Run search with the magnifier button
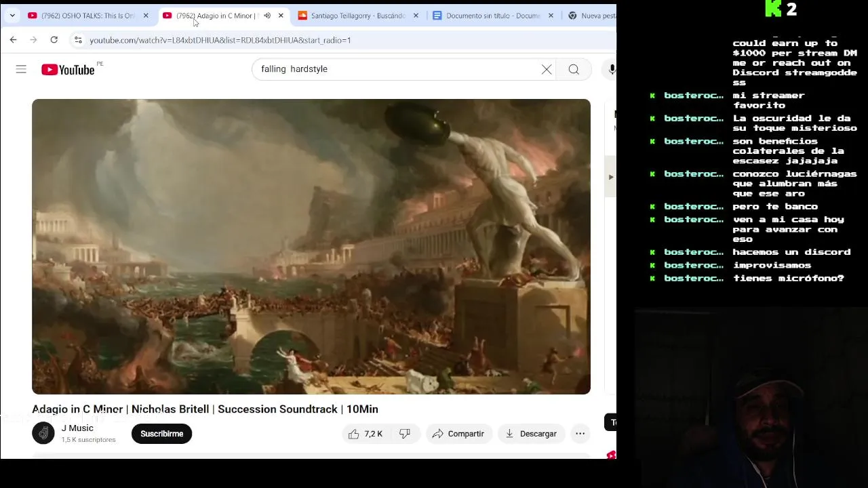 (x=574, y=69)
